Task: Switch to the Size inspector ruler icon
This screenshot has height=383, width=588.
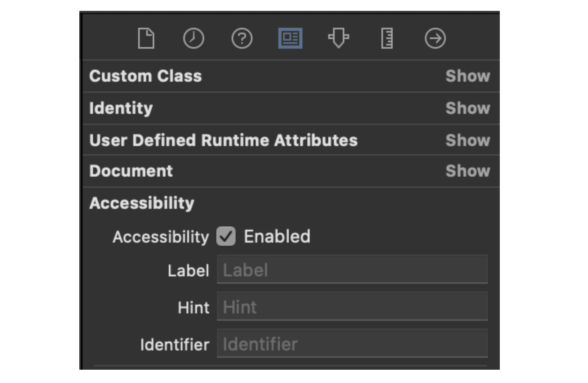Action: [387, 39]
